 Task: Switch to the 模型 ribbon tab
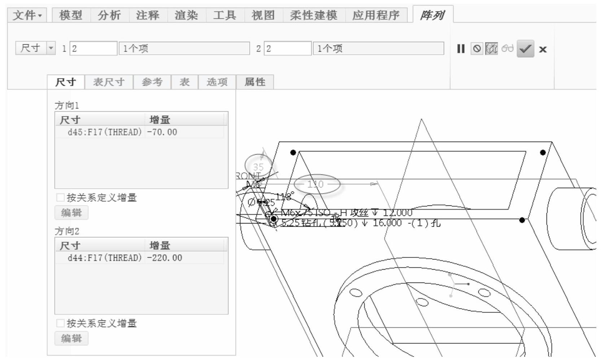[x=71, y=15]
